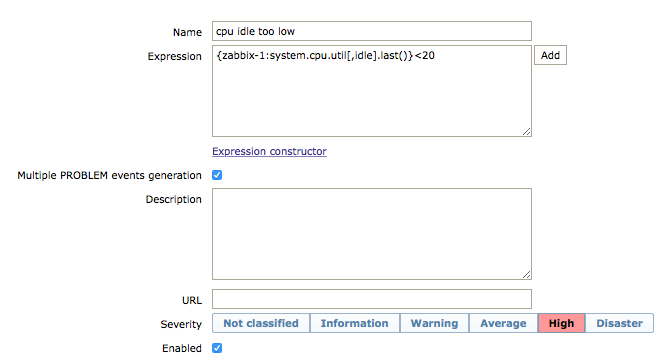This screenshot has width=664, height=364.
Task: Click the Expression label
Action: [174, 56]
